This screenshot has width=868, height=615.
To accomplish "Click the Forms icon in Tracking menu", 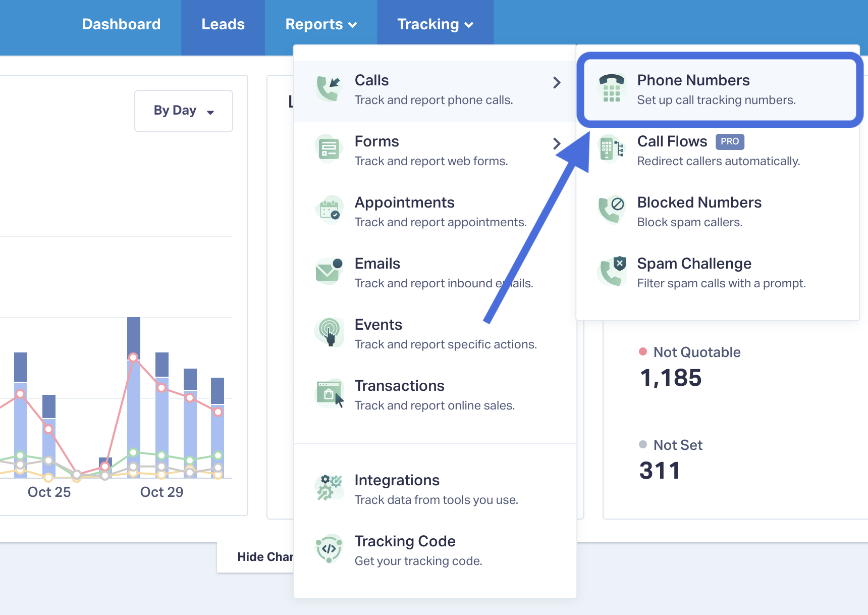I will coord(329,149).
